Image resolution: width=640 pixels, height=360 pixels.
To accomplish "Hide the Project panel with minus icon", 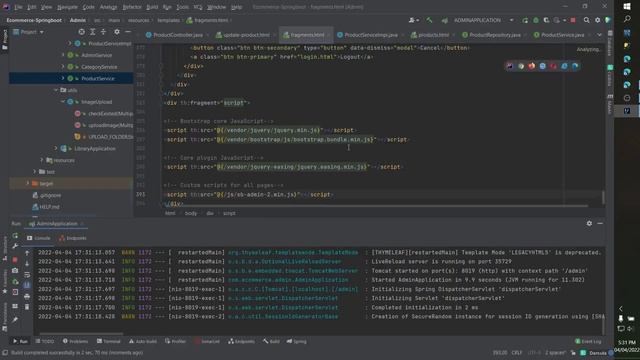I will click(x=128, y=32).
